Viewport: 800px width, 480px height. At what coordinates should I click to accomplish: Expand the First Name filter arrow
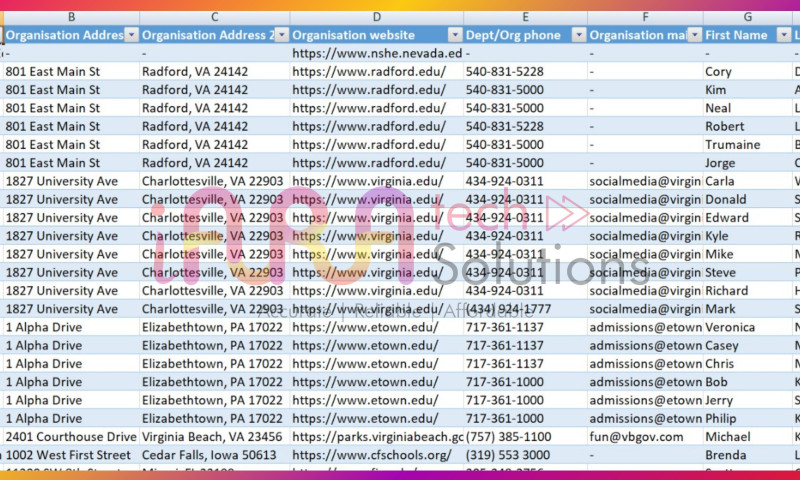pos(783,35)
